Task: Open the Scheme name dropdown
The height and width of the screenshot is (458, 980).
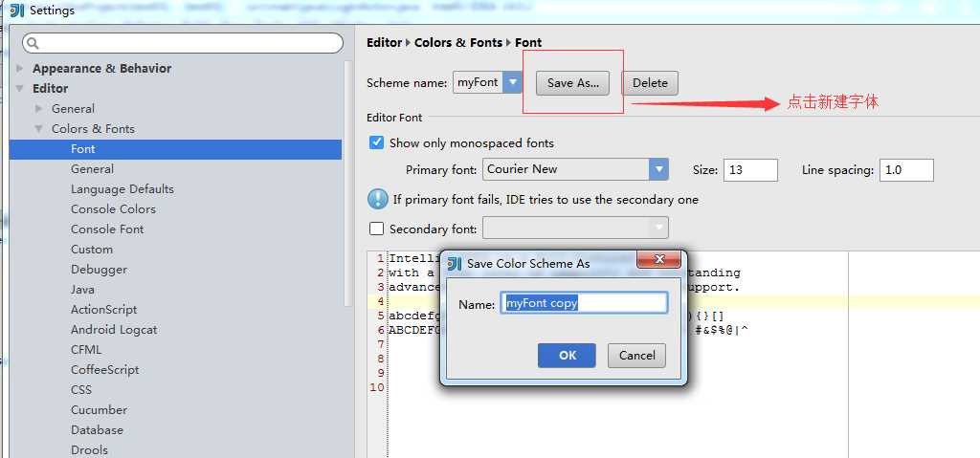Action: [513, 82]
